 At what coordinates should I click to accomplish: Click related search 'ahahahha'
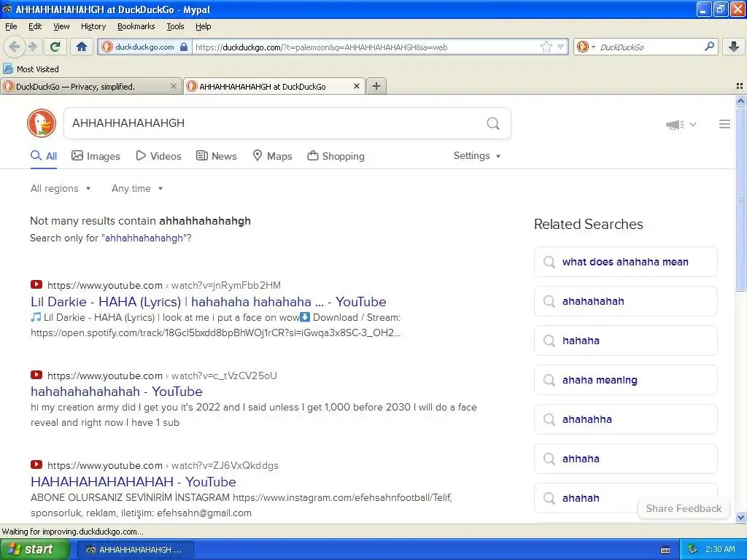625,419
